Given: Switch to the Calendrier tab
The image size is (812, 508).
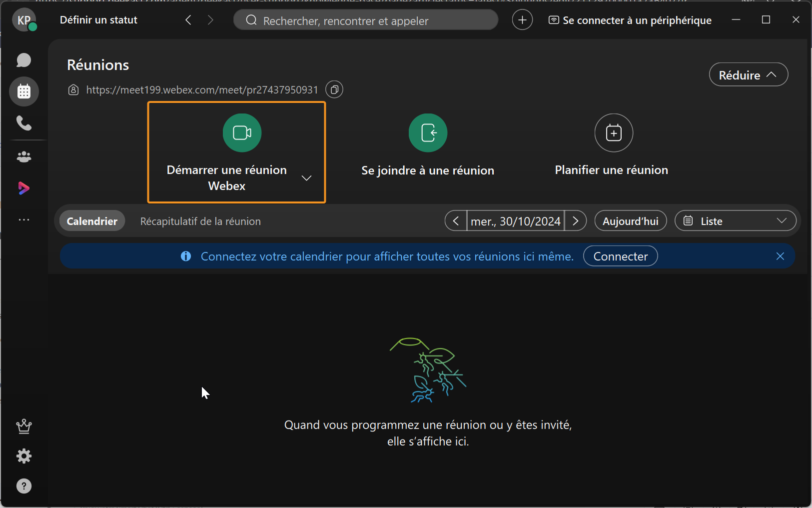Looking at the screenshot, I should click(92, 221).
